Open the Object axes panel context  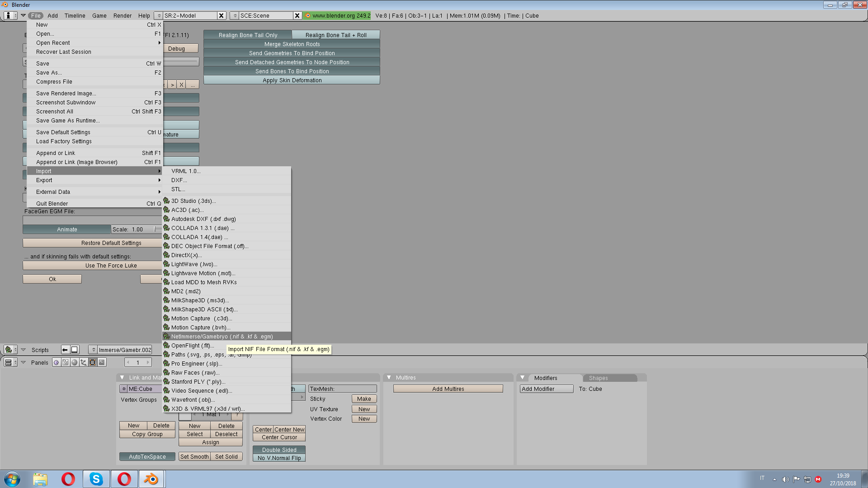tap(84, 362)
